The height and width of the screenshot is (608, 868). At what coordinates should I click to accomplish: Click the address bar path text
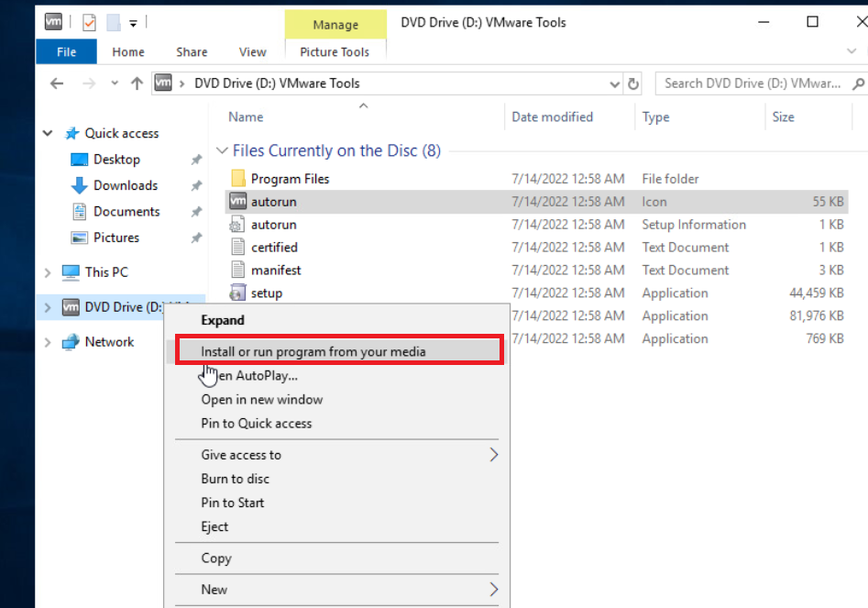click(x=277, y=83)
